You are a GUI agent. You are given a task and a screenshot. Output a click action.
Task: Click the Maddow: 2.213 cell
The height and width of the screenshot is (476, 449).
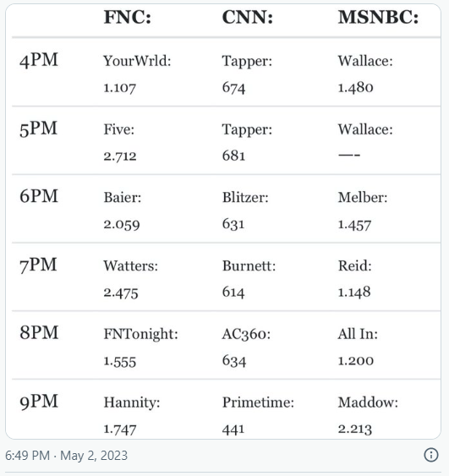click(x=368, y=416)
